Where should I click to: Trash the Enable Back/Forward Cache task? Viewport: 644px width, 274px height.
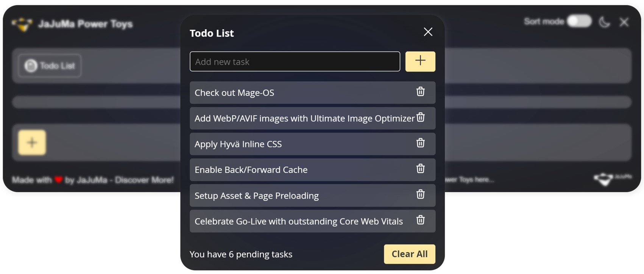click(x=420, y=169)
